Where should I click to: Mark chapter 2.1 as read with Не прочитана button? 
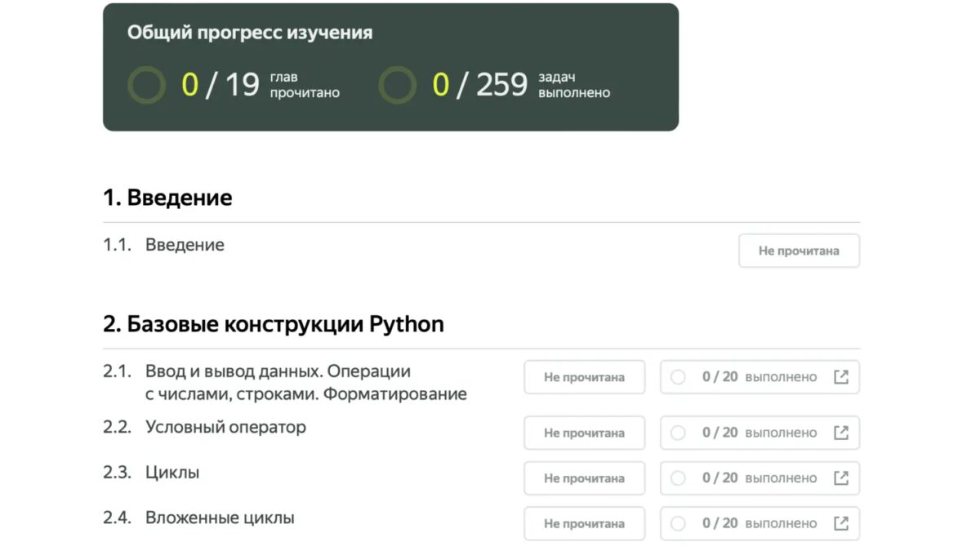tap(584, 376)
